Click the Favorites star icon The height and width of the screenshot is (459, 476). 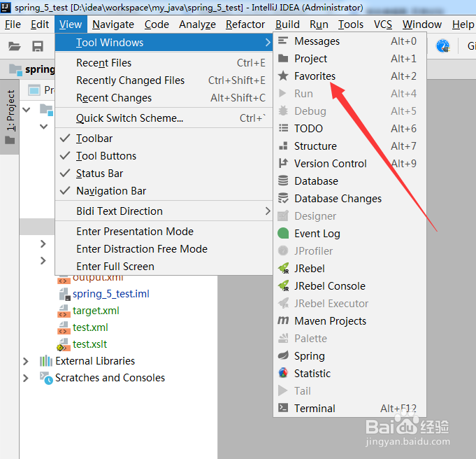283,76
